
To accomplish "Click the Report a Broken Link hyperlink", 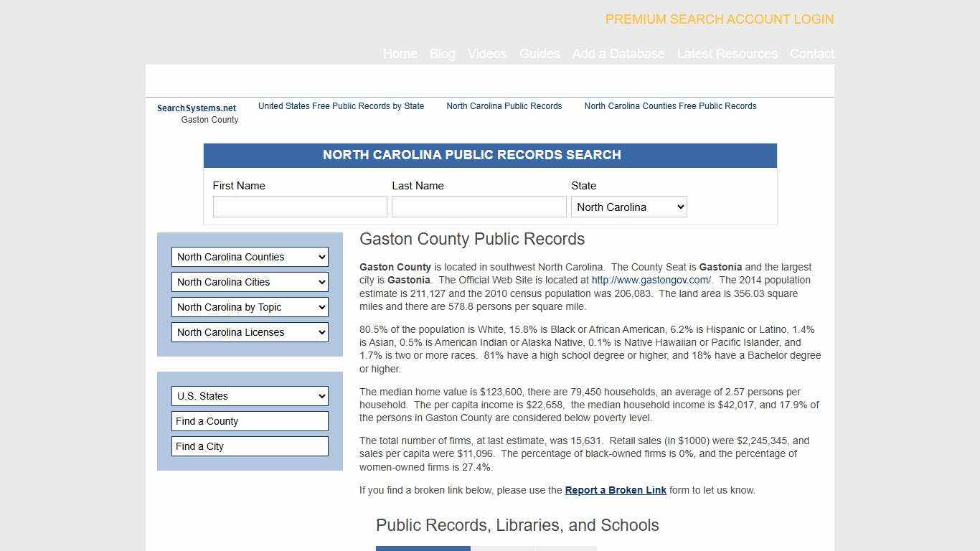I will click(x=615, y=490).
